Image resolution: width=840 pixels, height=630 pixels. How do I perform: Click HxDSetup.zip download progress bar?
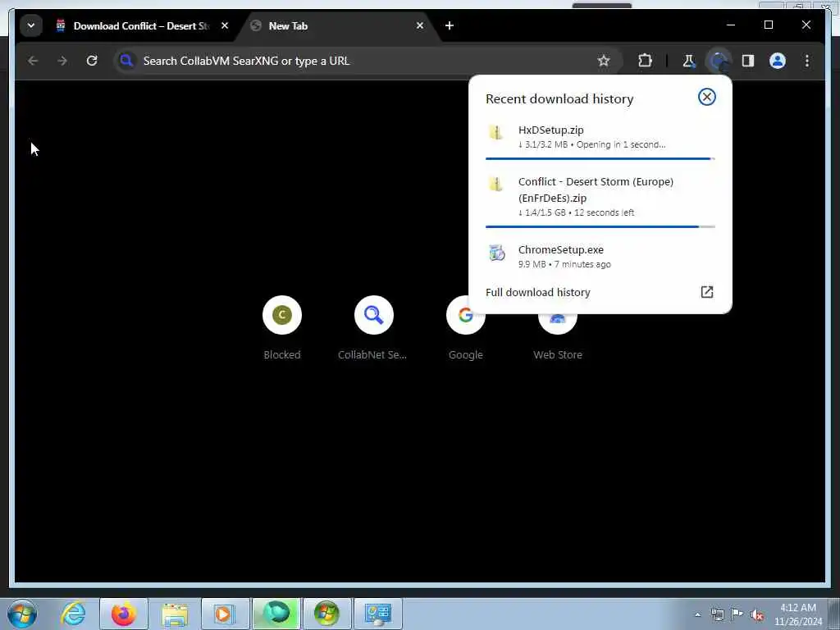click(600, 158)
